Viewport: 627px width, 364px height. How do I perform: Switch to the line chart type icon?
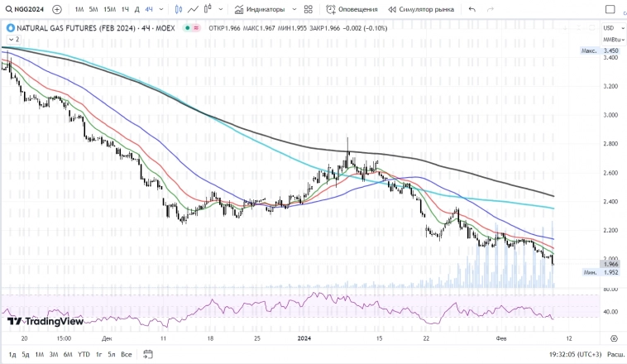tap(193, 9)
